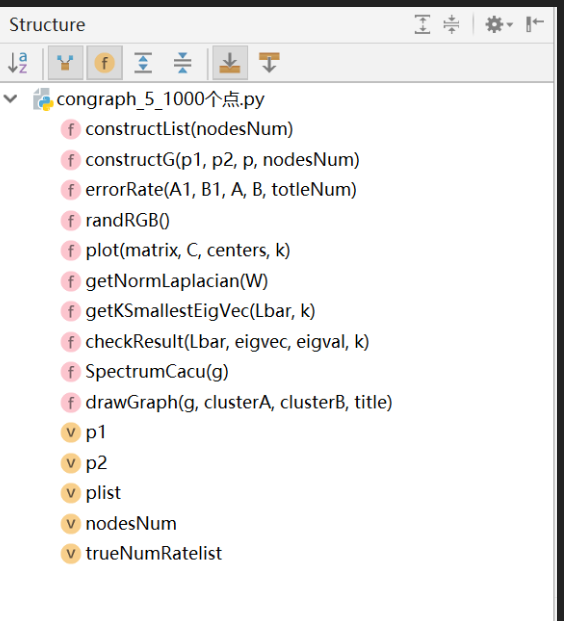
Task: Select plot(matrix, C, centers, k) function
Action: 188,250
